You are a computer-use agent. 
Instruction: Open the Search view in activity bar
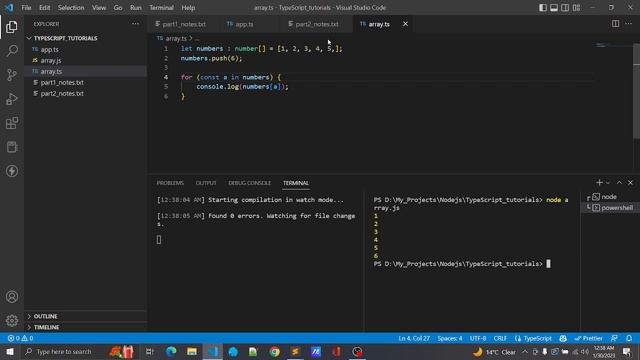(12, 51)
